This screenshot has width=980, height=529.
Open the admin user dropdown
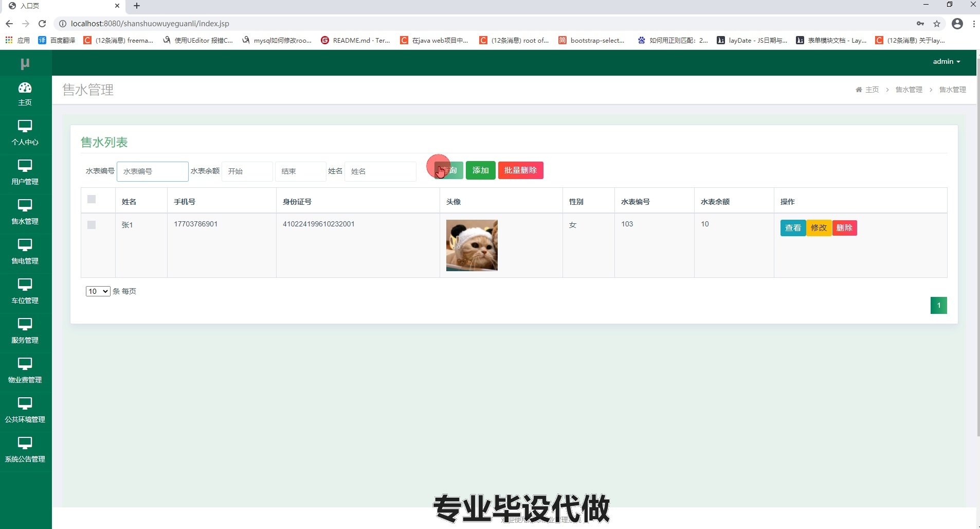[x=947, y=61]
